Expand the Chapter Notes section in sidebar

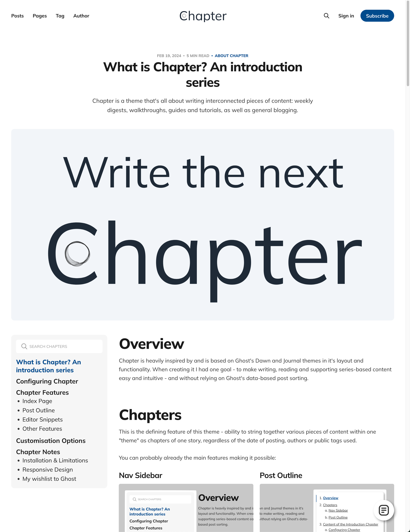click(38, 452)
